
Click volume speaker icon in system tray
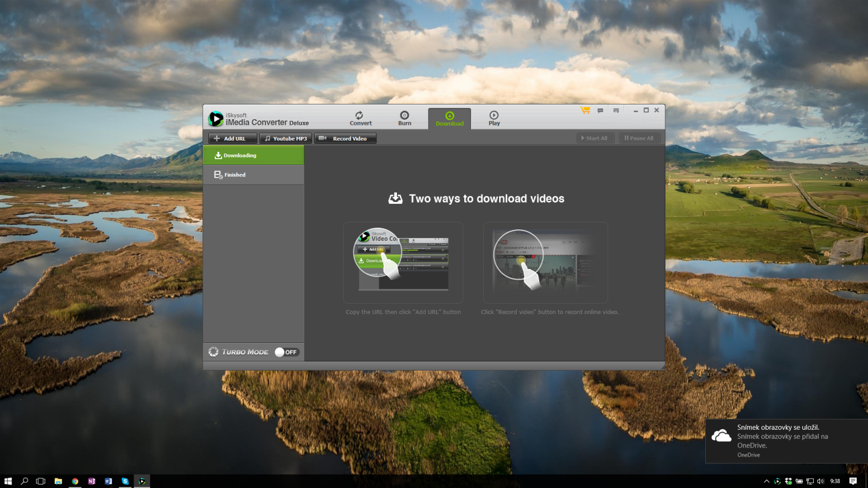pos(821,481)
